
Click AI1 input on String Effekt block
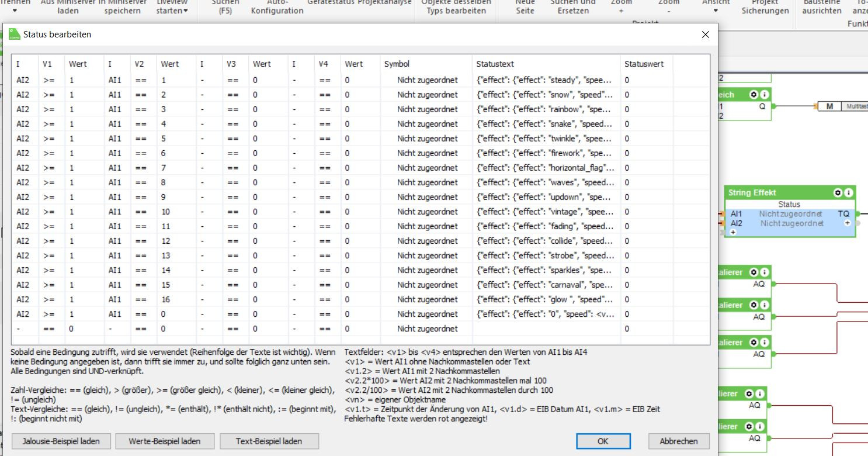(735, 214)
